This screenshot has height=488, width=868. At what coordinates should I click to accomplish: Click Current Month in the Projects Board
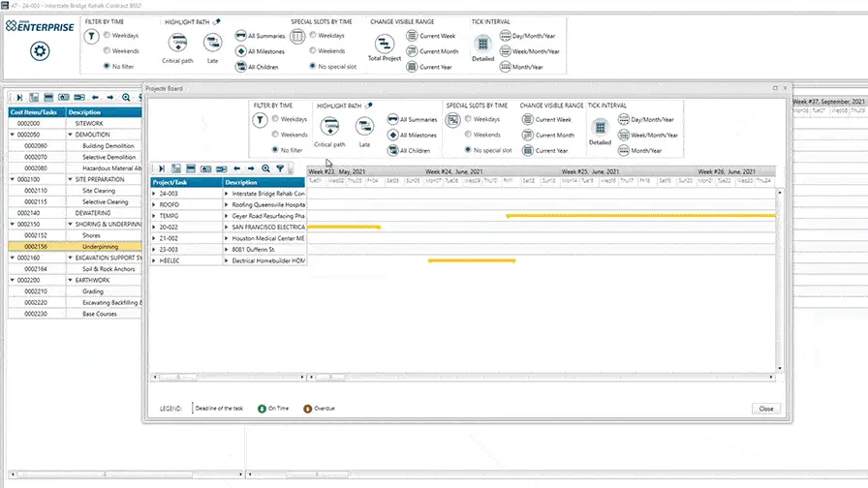(x=527, y=136)
